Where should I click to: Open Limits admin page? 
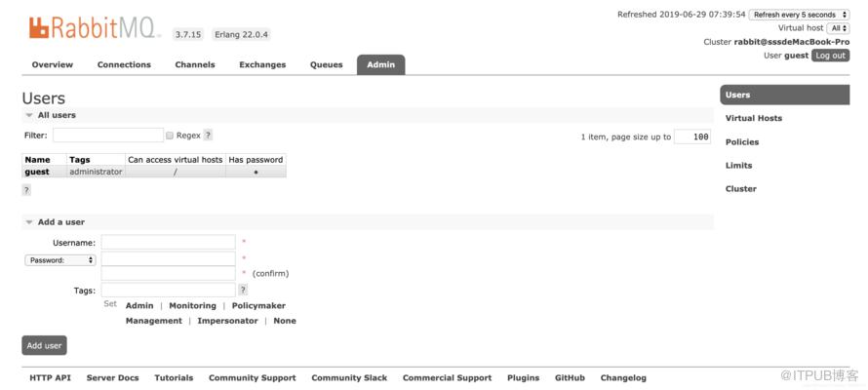click(738, 166)
